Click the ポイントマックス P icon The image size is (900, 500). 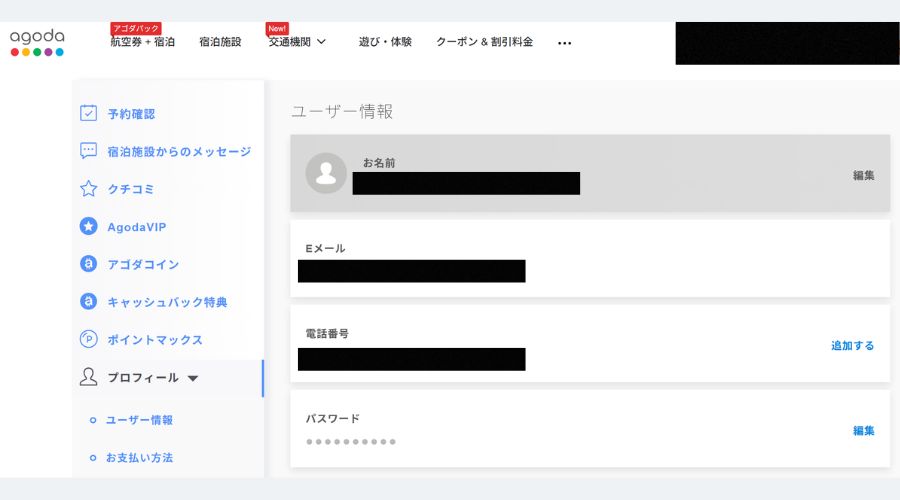[x=88, y=339]
